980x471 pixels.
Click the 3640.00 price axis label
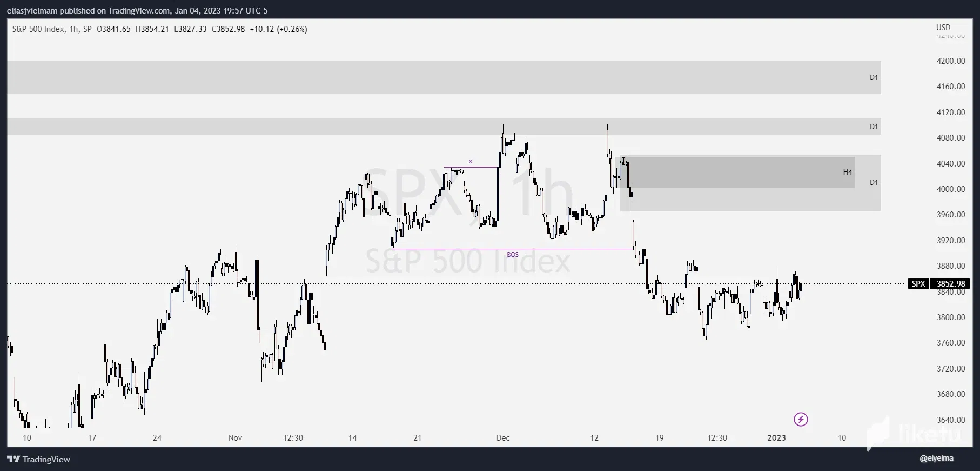[951, 420]
